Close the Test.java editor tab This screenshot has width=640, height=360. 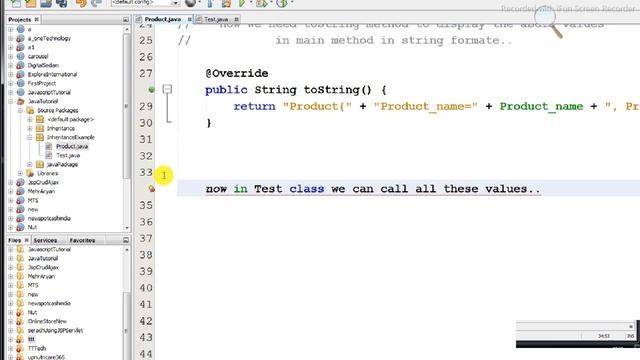point(236,19)
